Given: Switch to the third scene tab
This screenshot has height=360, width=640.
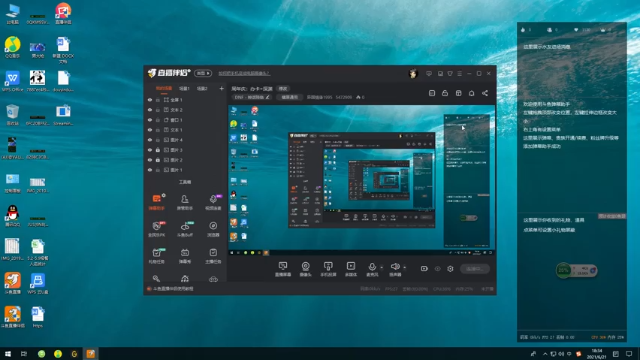Looking at the screenshot, I should (x=202, y=89).
